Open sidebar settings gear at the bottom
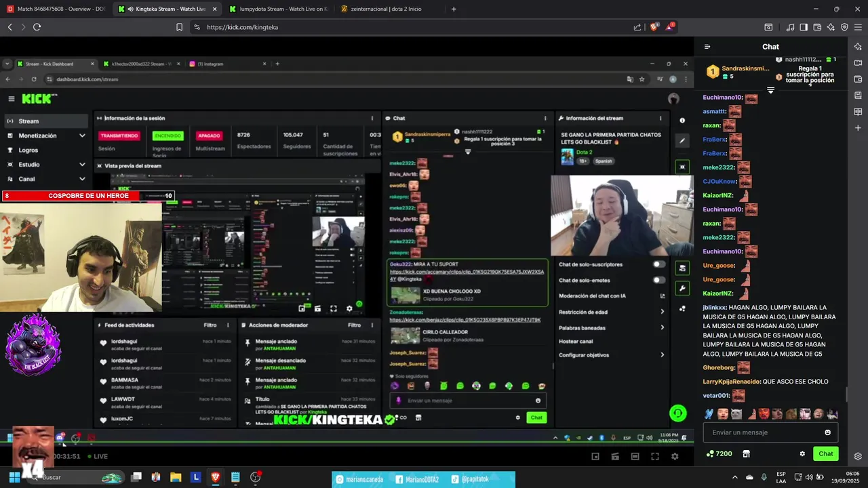This screenshot has height=488, width=868. (858, 456)
